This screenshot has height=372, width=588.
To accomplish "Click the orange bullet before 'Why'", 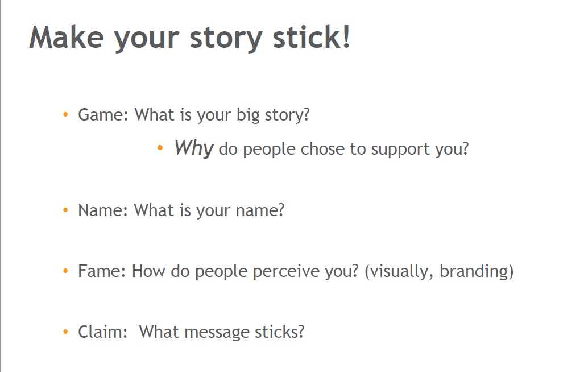I will coord(160,148).
